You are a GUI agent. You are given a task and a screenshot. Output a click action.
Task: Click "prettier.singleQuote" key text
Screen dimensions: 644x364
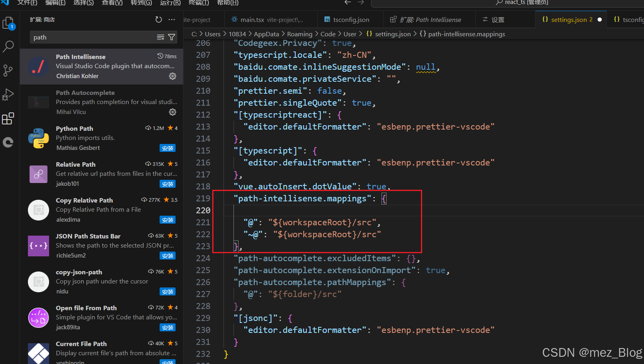[x=288, y=103]
